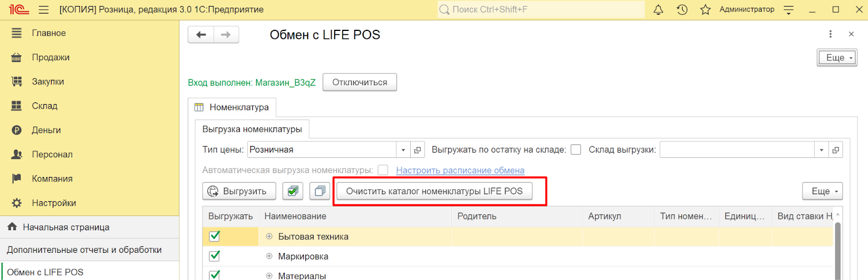Open Склад section
The width and height of the screenshot is (868, 280).
(44, 106)
